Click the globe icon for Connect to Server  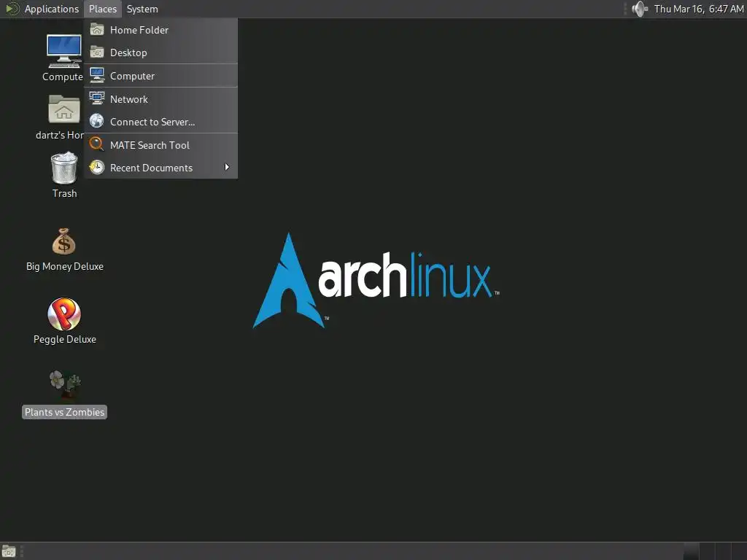click(97, 121)
